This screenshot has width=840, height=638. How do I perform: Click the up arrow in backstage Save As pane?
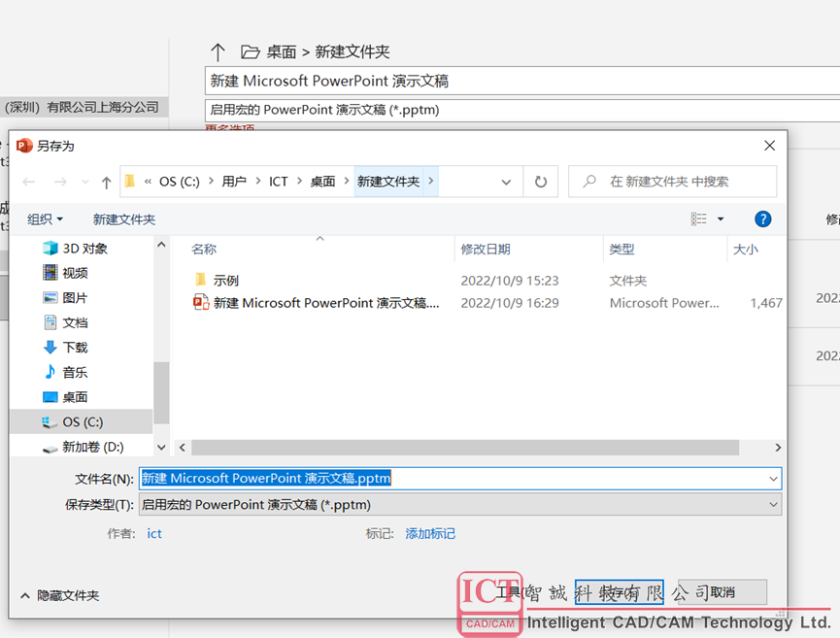tap(218, 52)
